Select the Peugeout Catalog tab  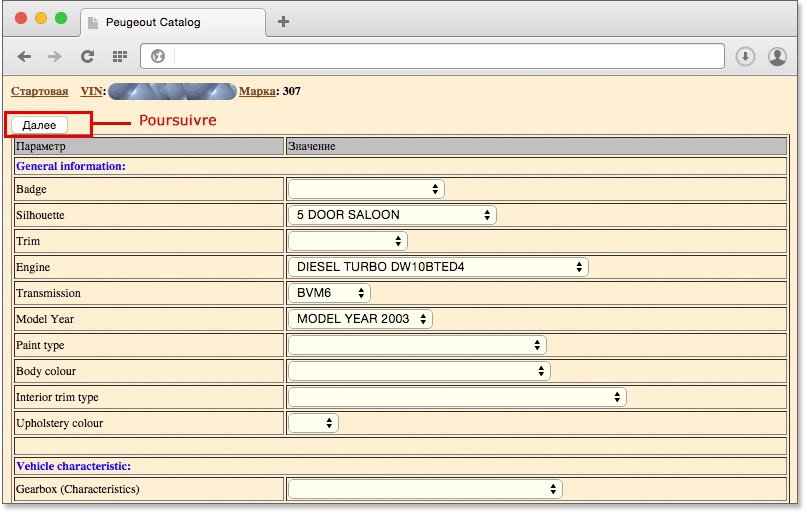173,22
